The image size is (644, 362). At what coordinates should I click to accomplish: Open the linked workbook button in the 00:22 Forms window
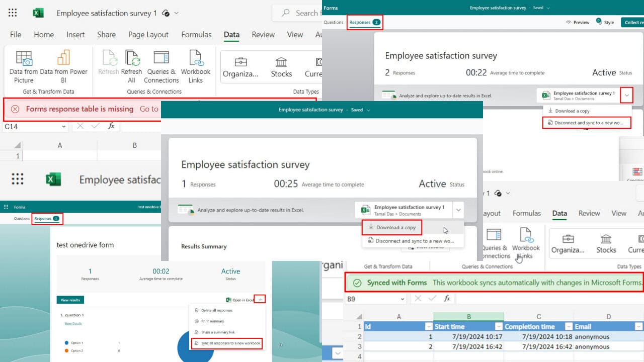pos(578,95)
